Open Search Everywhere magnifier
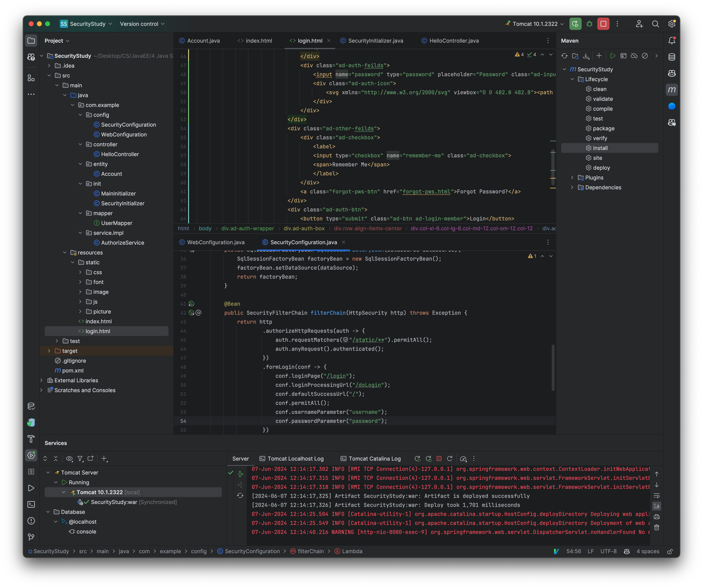Screen dimensions: 703x588 tap(655, 24)
